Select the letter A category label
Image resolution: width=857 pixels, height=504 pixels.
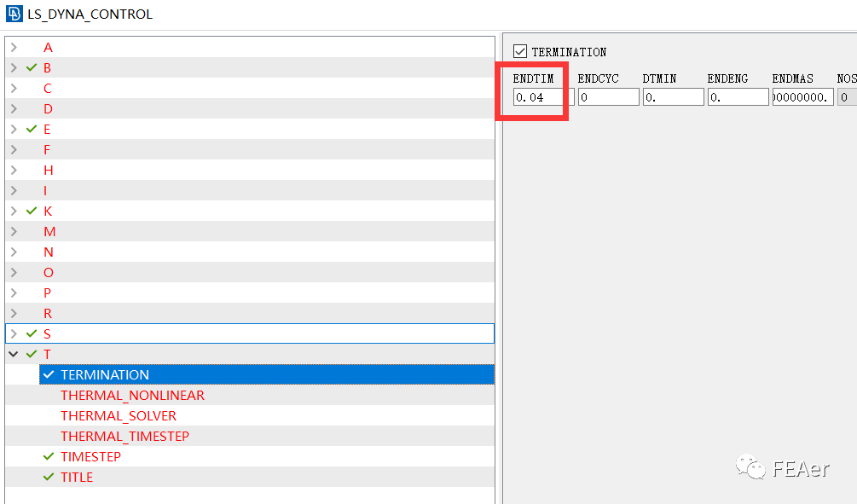tap(48, 48)
